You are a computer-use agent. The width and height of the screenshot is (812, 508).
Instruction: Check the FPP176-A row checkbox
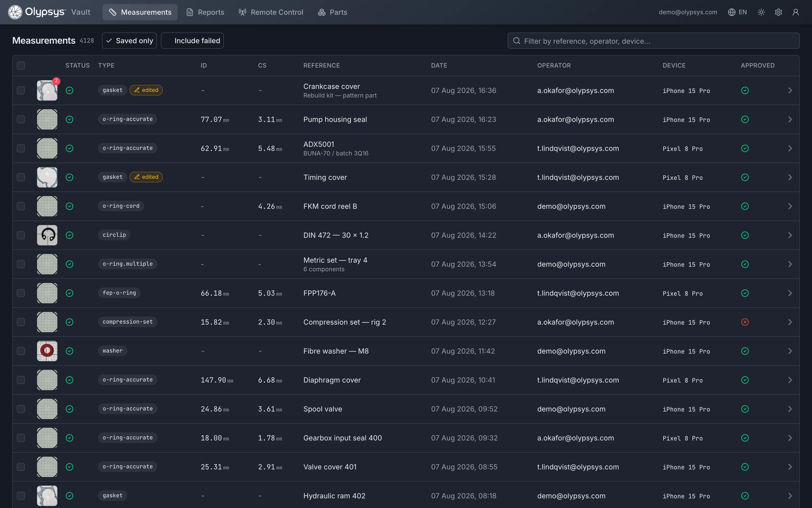point(21,293)
